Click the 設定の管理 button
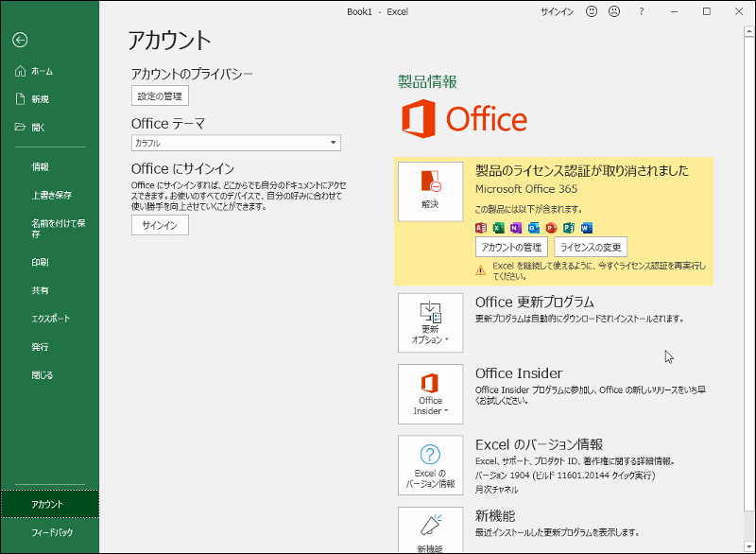Screen dimensions: 756x554 pyautogui.click(x=160, y=95)
